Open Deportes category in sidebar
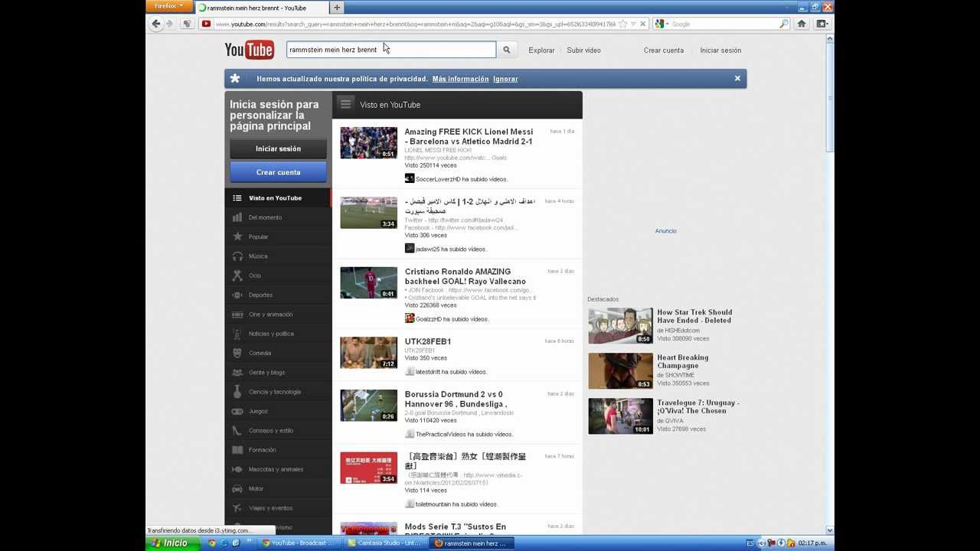This screenshot has width=980, height=551. (x=279, y=295)
